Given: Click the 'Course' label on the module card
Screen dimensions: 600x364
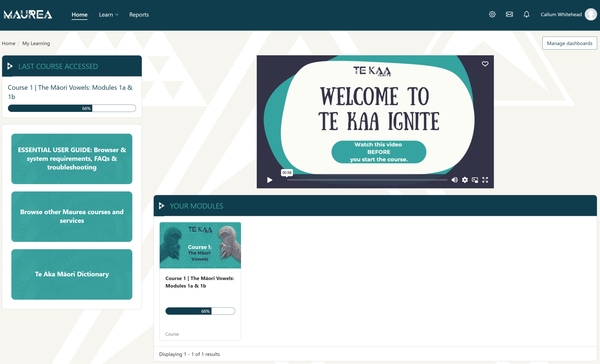Looking at the screenshot, I should 172,334.
